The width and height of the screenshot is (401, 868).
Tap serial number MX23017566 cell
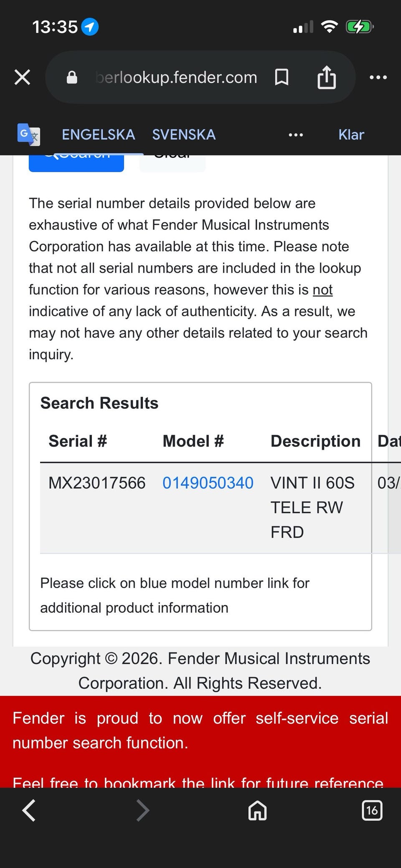[97, 483]
